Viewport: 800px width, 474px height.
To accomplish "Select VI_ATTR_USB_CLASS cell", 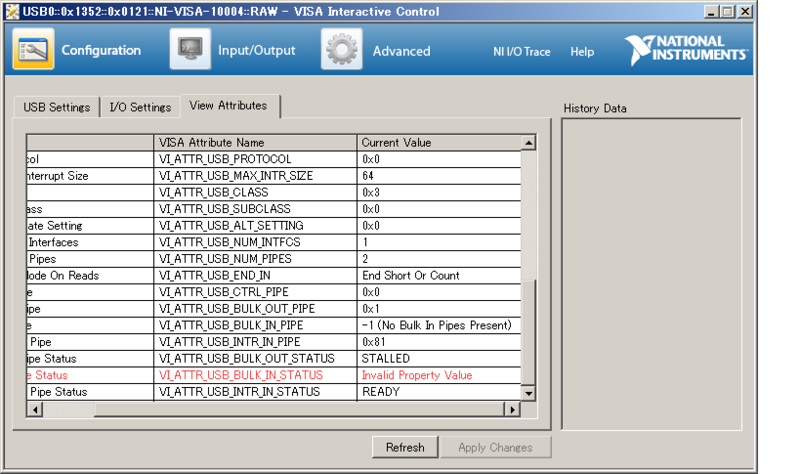I will click(255, 192).
